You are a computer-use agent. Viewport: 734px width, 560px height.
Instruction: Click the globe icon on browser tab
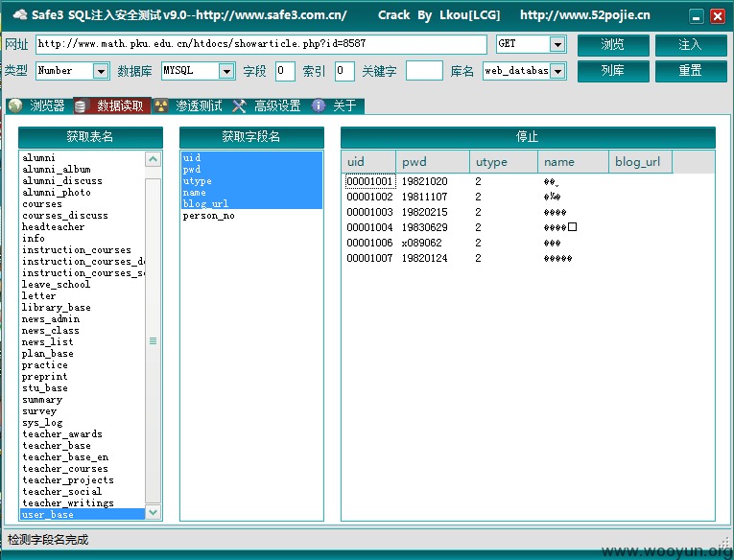(x=15, y=105)
